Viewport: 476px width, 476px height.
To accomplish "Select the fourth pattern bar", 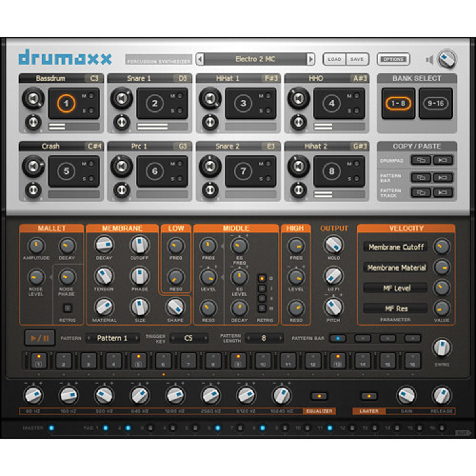I will click(x=413, y=338).
